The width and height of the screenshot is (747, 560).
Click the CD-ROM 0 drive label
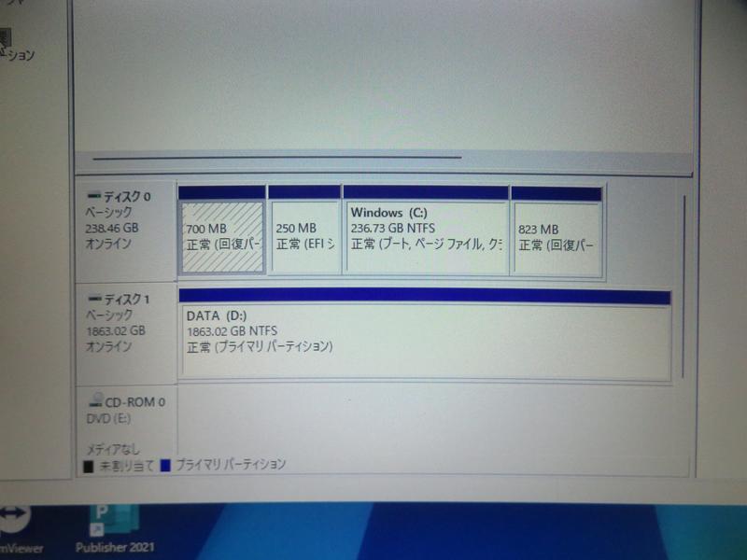(x=134, y=402)
